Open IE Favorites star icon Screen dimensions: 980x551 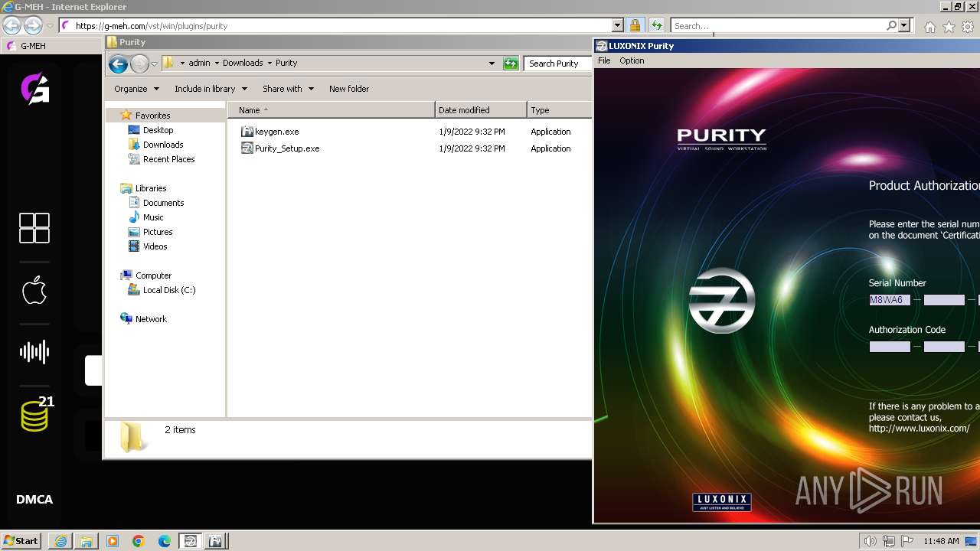tap(949, 27)
